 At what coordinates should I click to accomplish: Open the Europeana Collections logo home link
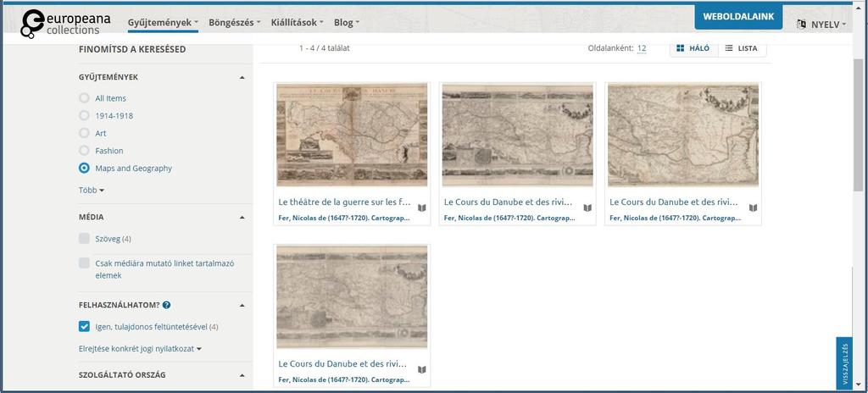coord(65,24)
